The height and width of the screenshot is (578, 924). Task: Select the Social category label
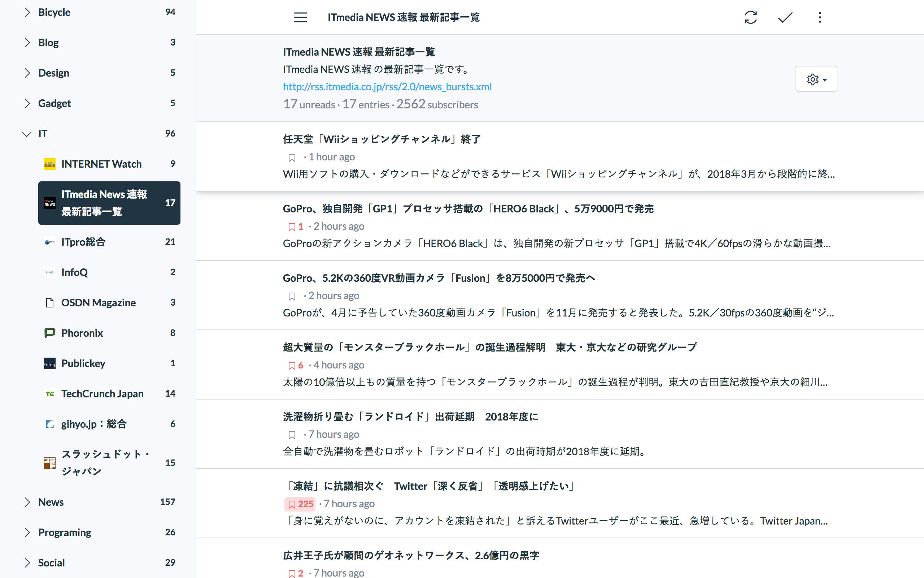(52, 563)
